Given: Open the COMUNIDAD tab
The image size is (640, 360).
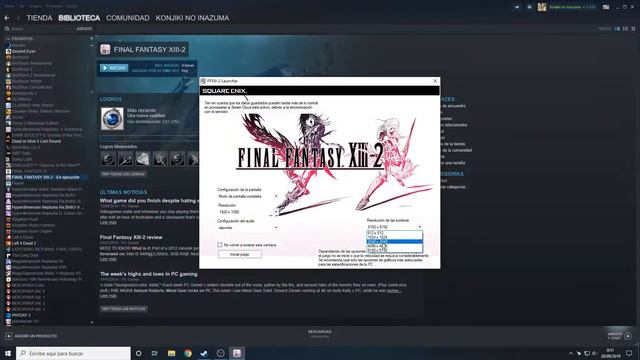Looking at the screenshot, I should click(128, 18).
